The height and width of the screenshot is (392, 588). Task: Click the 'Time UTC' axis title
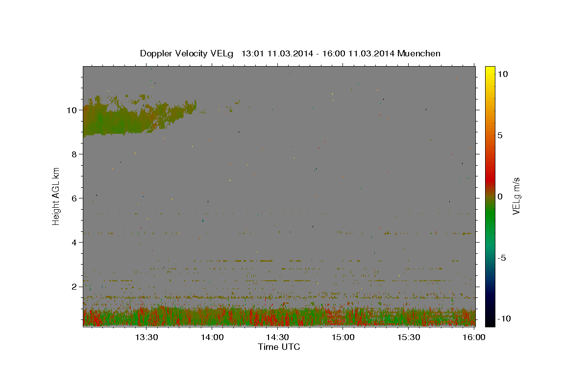point(279,347)
